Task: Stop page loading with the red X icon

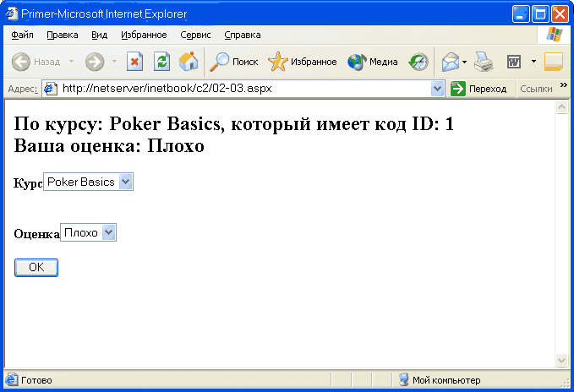Action: [134, 62]
